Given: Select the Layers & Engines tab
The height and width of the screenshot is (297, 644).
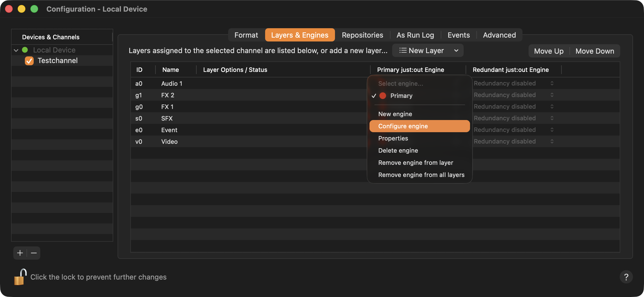Looking at the screenshot, I should [300, 35].
